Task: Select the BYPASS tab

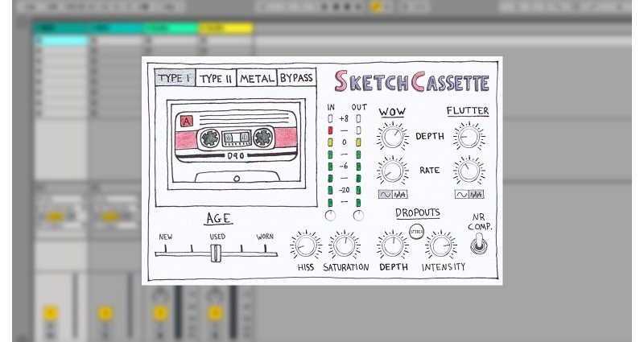Action: pos(296,77)
